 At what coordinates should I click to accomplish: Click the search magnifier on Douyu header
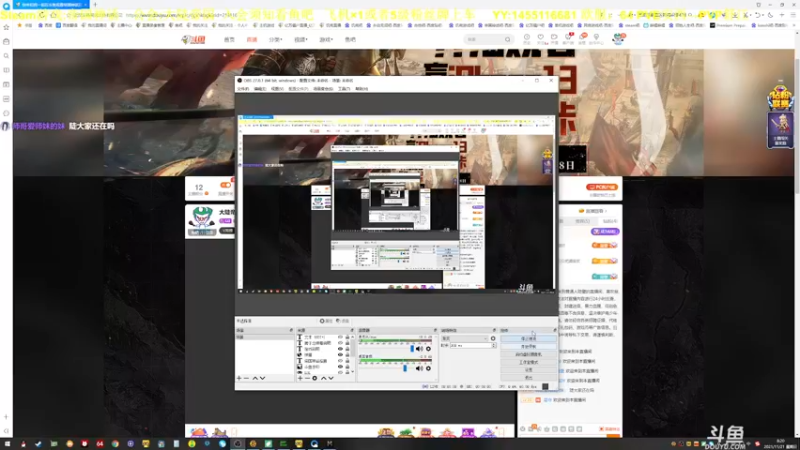pos(507,39)
